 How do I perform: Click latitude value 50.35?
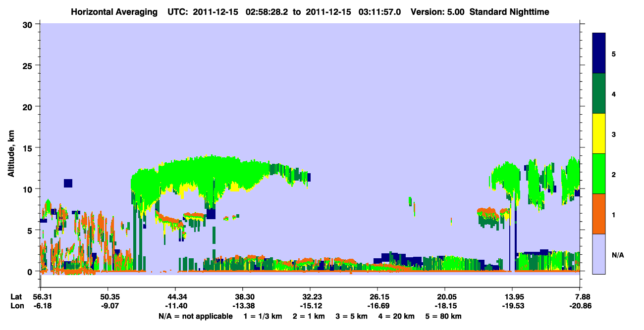[x=107, y=297]
